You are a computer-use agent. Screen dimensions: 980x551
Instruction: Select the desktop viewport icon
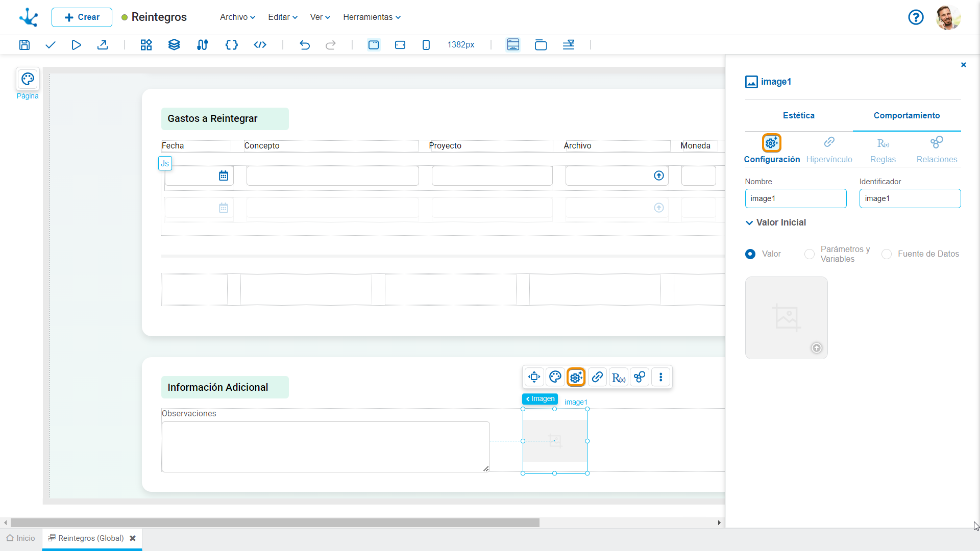(x=374, y=45)
